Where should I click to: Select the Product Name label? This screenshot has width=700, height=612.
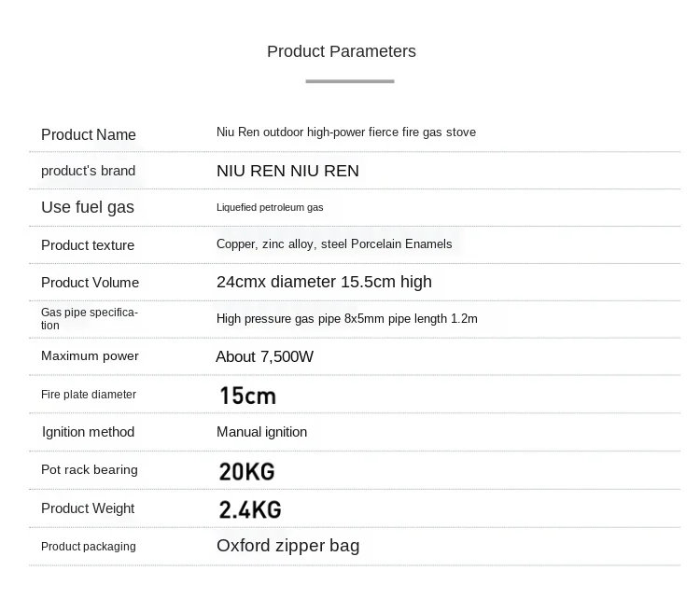coord(89,134)
